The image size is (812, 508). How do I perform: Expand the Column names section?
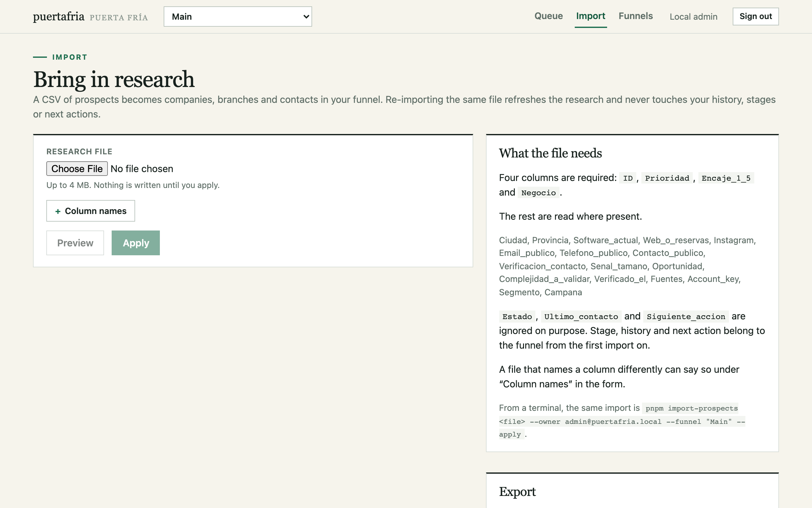(x=91, y=211)
